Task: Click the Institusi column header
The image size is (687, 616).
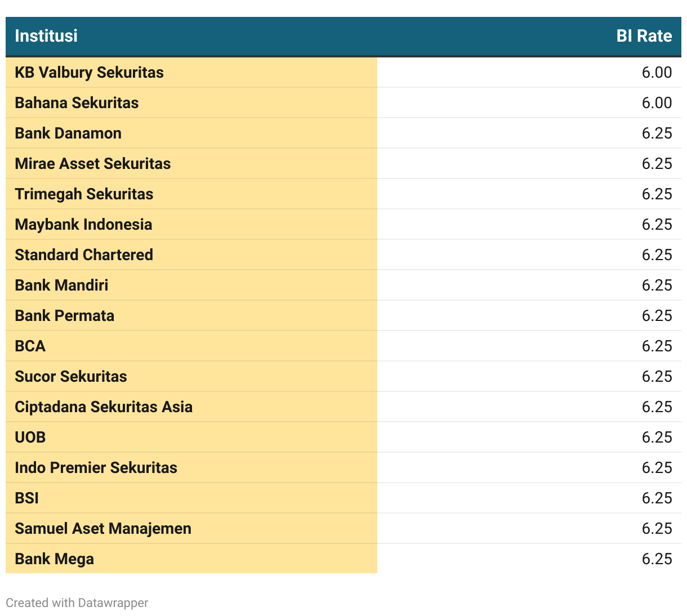Action: click(46, 36)
